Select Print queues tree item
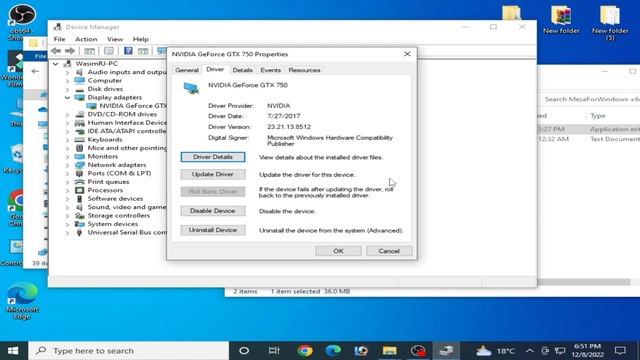The image size is (640, 360). 108,182
